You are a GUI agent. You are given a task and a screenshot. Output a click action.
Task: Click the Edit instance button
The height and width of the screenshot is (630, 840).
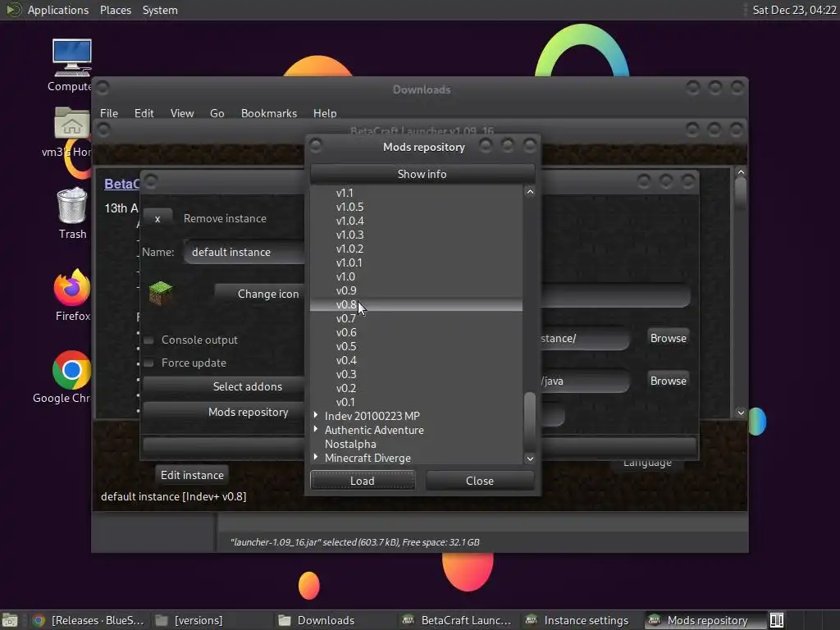click(192, 475)
